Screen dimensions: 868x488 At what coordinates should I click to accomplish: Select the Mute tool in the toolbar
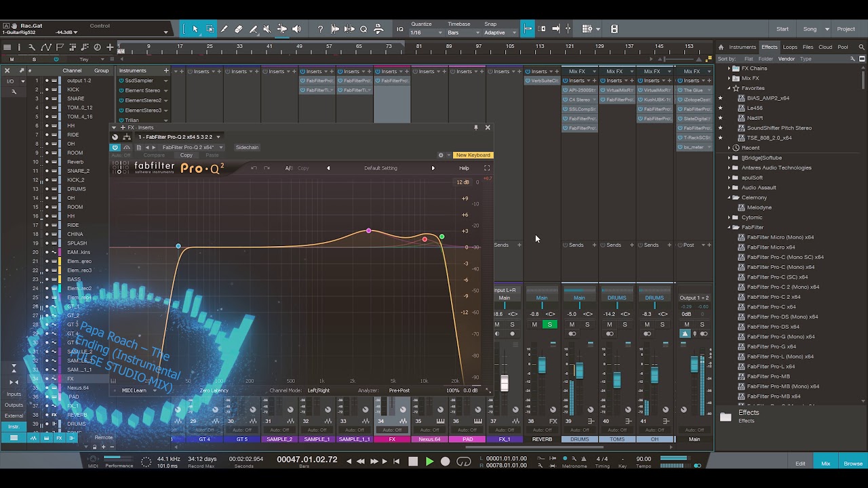(x=267, y=29)
